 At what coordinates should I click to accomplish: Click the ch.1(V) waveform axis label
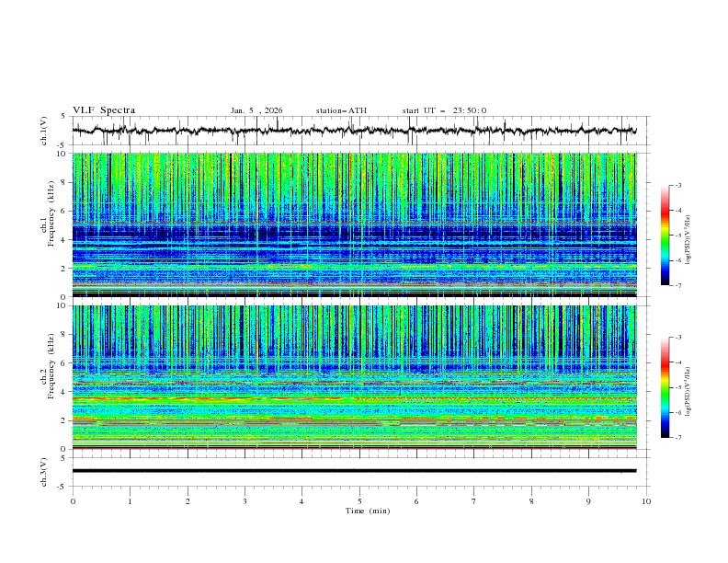pos(44,131)
